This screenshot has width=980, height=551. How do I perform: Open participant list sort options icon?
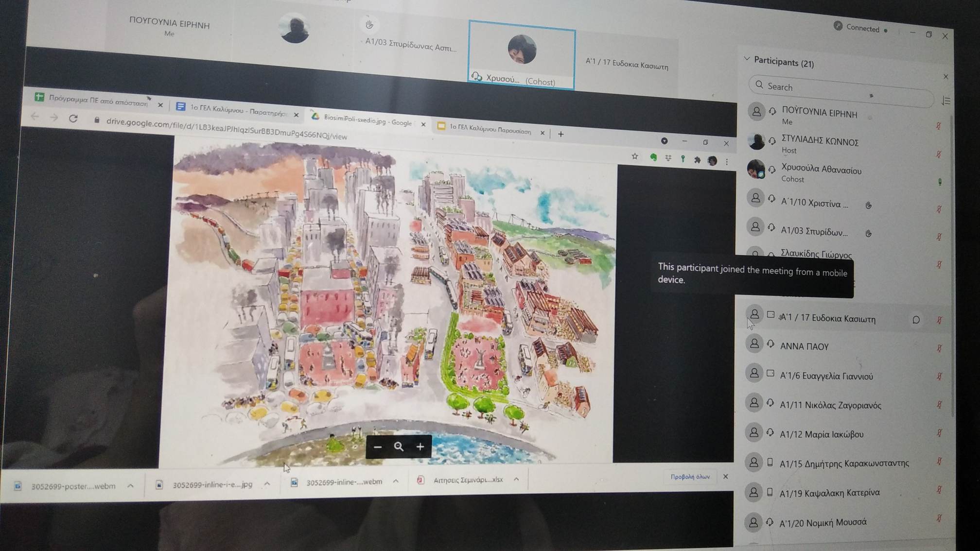coord(946,101)
